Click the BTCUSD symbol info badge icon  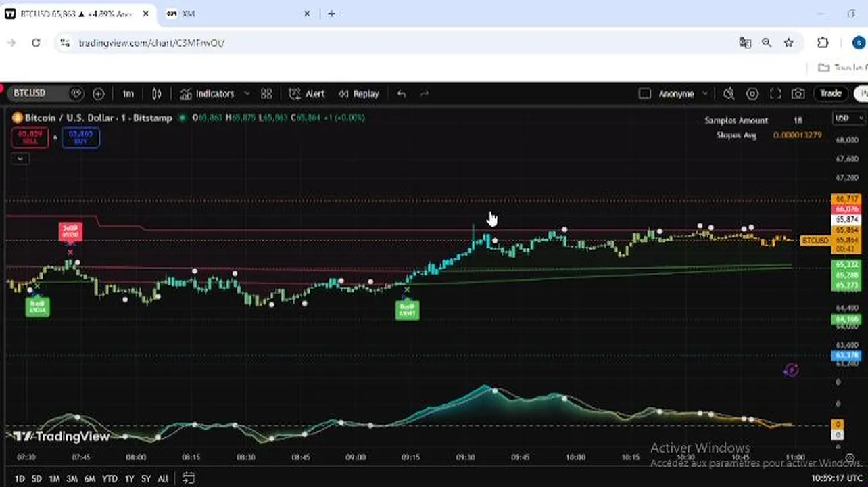tap(76, 93)
